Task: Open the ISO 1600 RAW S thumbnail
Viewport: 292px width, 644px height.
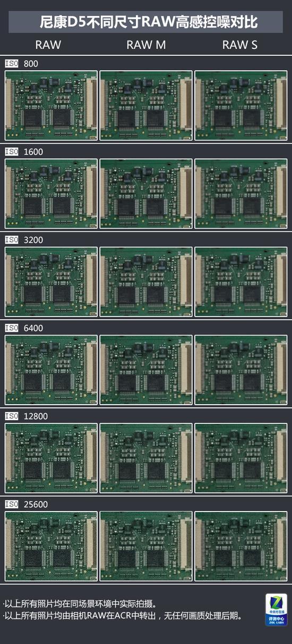Action: [241, 194]
